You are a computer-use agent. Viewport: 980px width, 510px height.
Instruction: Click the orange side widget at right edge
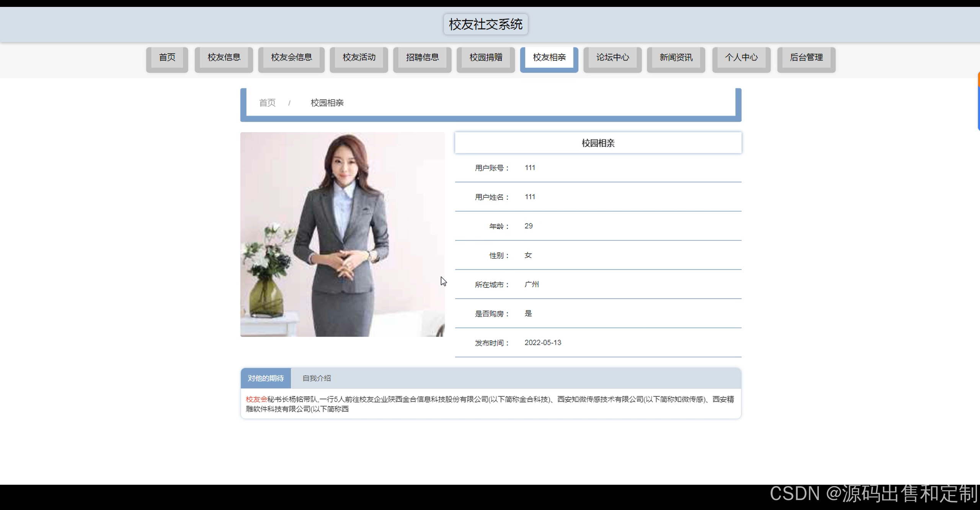[x=978, y=80]
